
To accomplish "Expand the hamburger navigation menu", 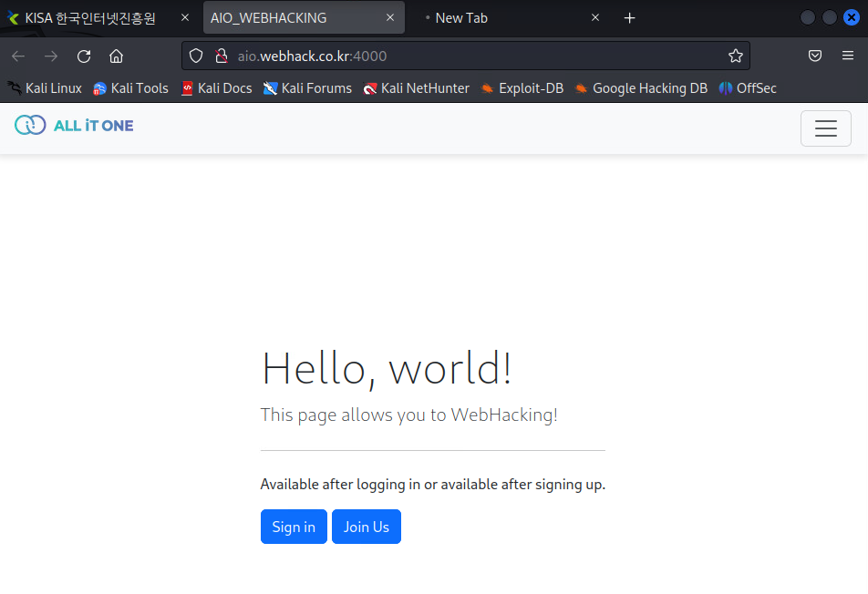I will click(x=825, y=128).
